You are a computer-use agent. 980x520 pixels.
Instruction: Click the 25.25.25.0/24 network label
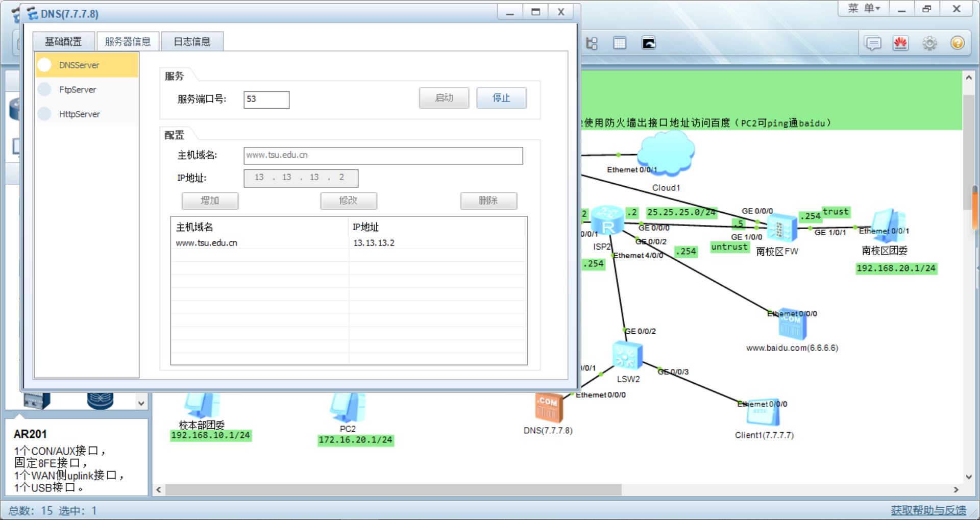681,212
